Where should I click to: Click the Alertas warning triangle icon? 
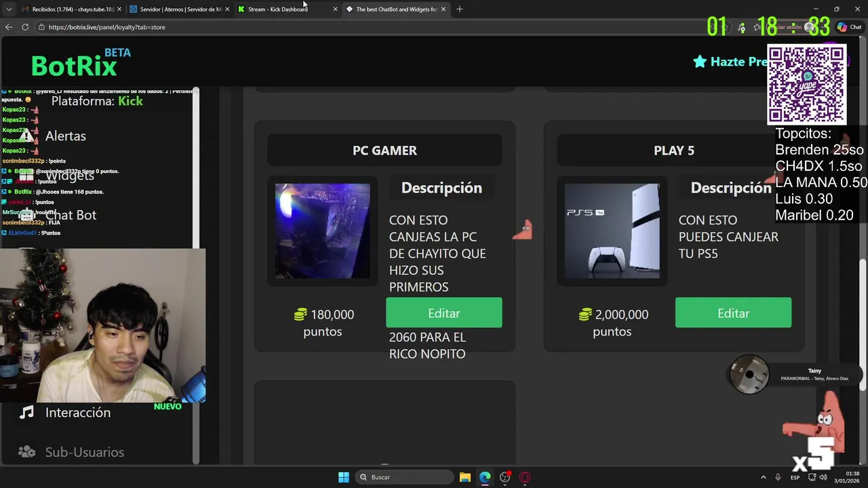pyautogui.click(x=26, y=136)
